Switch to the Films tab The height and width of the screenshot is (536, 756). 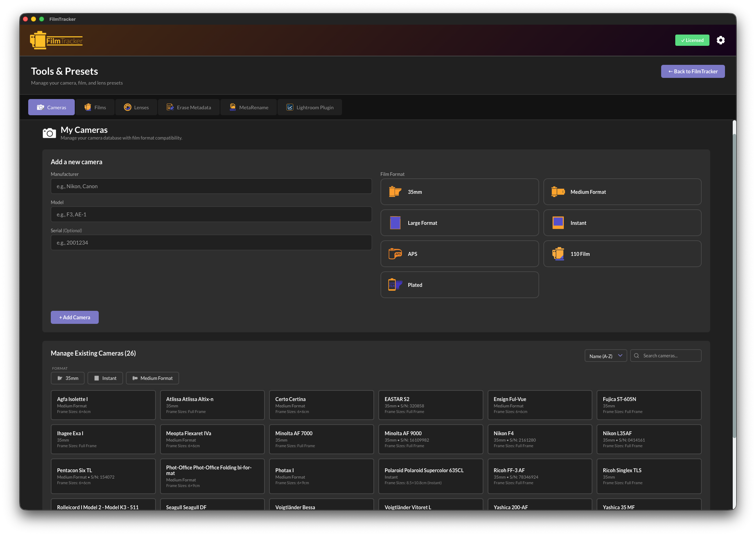(x=95, y=107)
